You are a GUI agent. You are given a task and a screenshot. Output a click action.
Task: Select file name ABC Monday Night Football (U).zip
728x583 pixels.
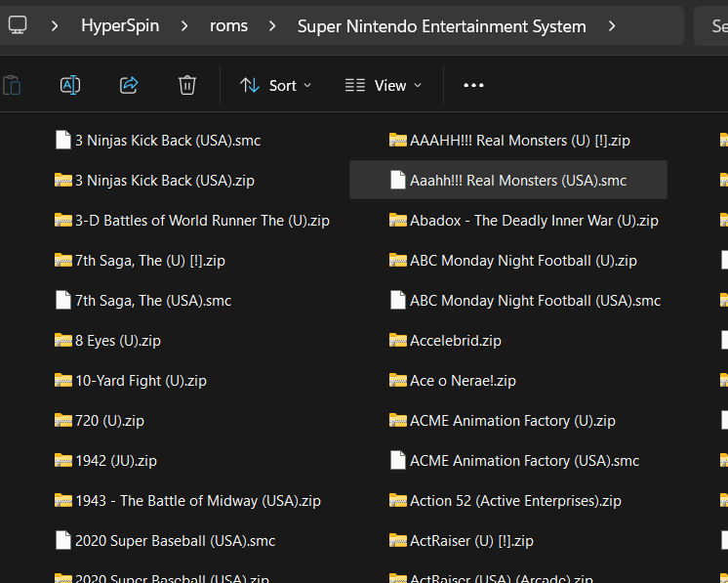523,261
